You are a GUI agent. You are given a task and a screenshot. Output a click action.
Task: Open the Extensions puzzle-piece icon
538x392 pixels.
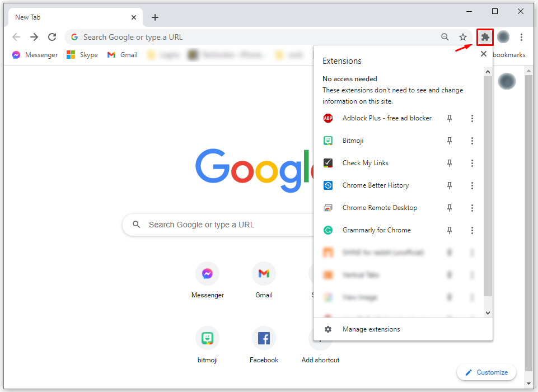[485, 37]
